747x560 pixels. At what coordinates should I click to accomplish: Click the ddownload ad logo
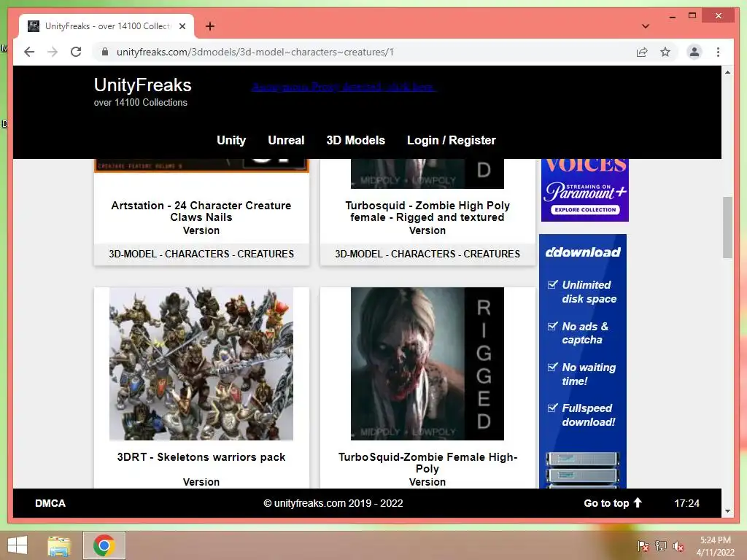click(583, 252)
